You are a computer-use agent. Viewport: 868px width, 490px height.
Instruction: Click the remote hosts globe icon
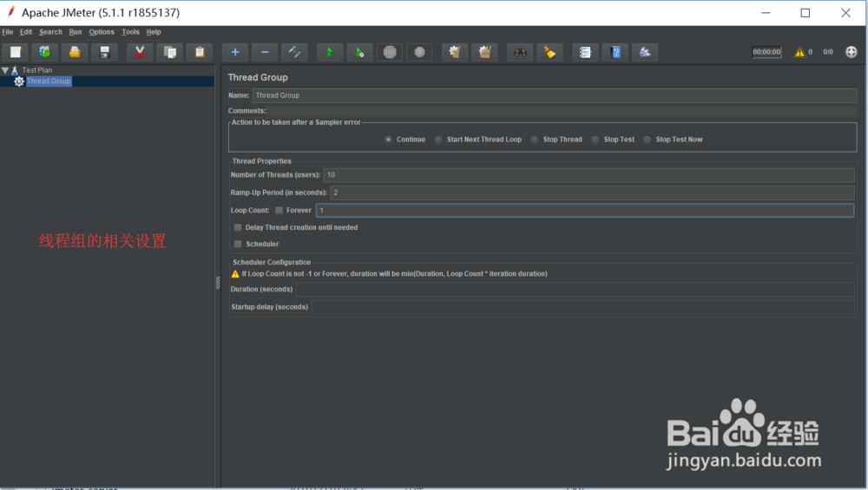(x=852, y=52)
